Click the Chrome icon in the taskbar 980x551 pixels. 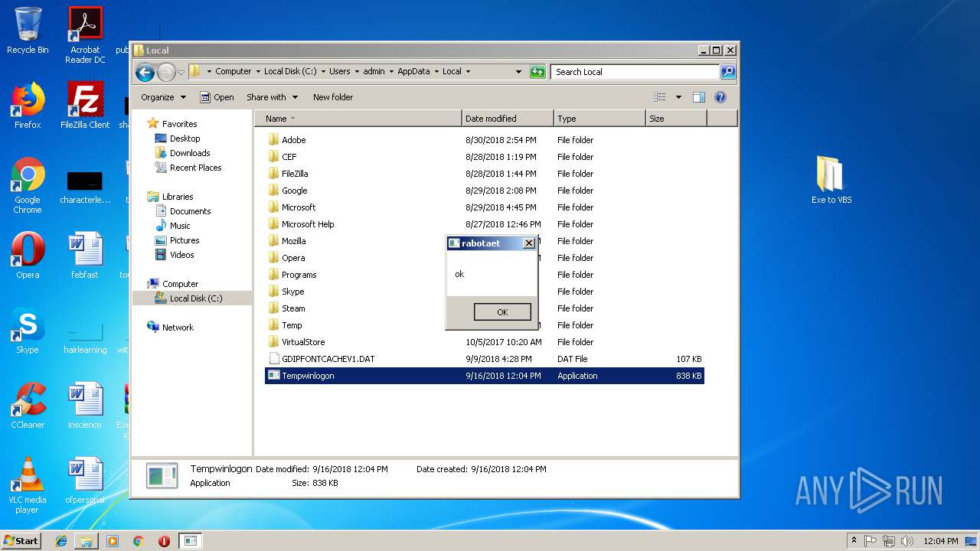click(x=139, y=541)
